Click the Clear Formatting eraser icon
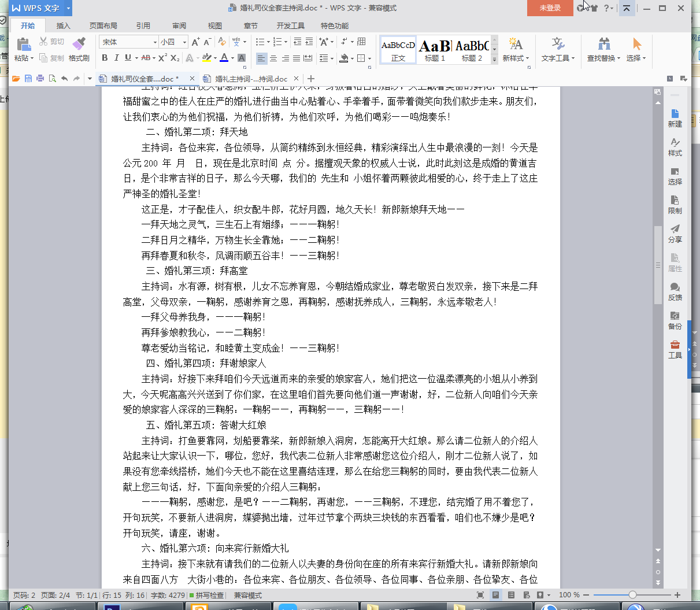This screenshot has width=700, height=610. coord(222,42)
